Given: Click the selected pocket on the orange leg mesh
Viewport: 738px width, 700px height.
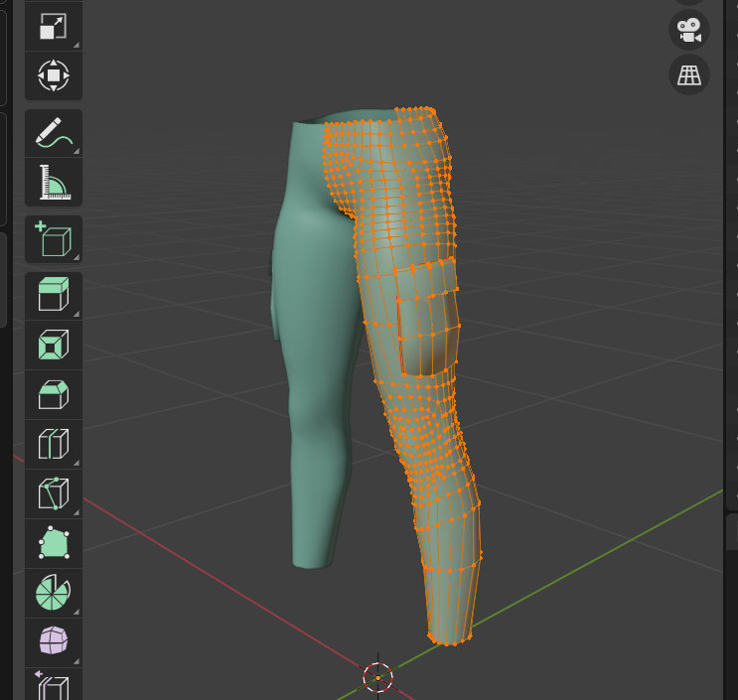Looking at the screenshot, I should click(x=427, y=318).
